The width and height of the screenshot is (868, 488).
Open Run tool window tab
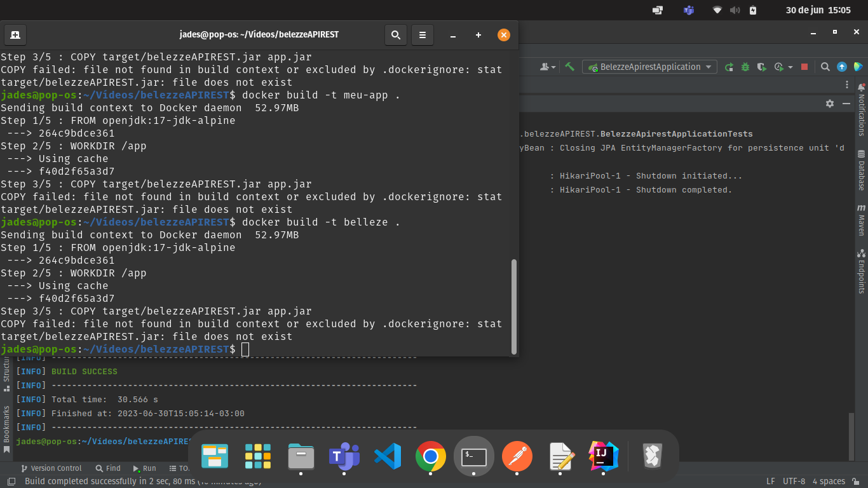click(145, 468)
